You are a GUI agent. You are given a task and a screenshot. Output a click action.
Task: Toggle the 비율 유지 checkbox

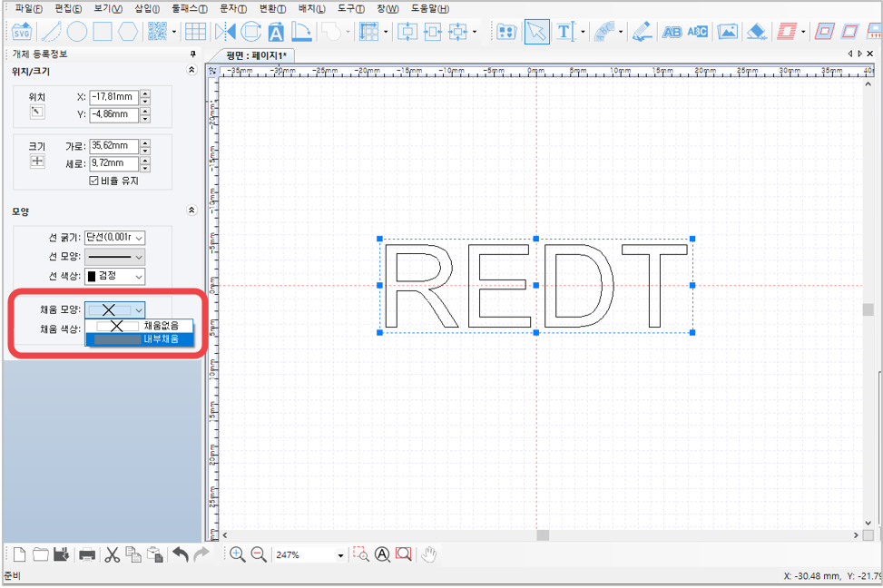[94, 181]
